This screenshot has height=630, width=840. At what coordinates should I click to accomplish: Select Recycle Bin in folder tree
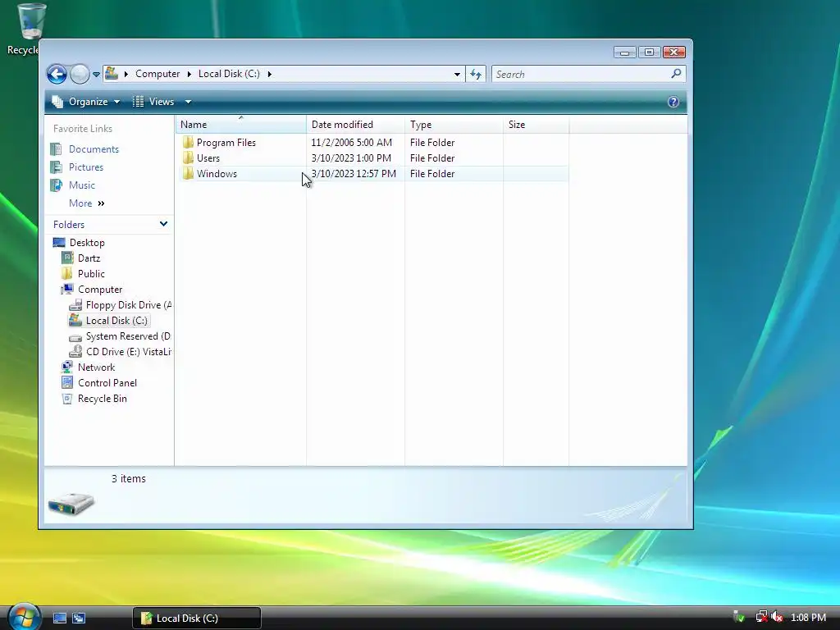[x=103, y=399]
